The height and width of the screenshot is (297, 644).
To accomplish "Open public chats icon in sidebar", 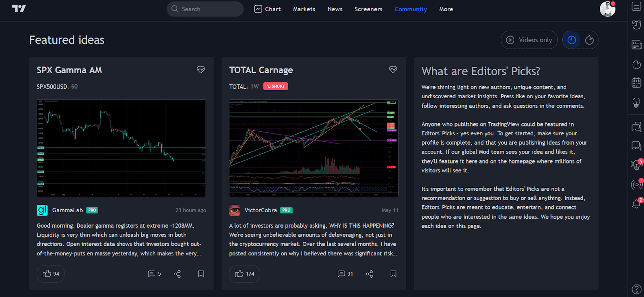I will [x=636, y=127].
